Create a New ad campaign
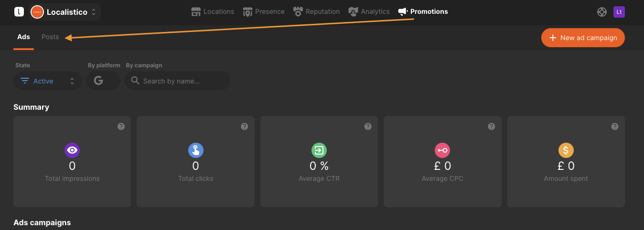Image resolution: width=644 pixels, height=230 pixels. point(583,38)
